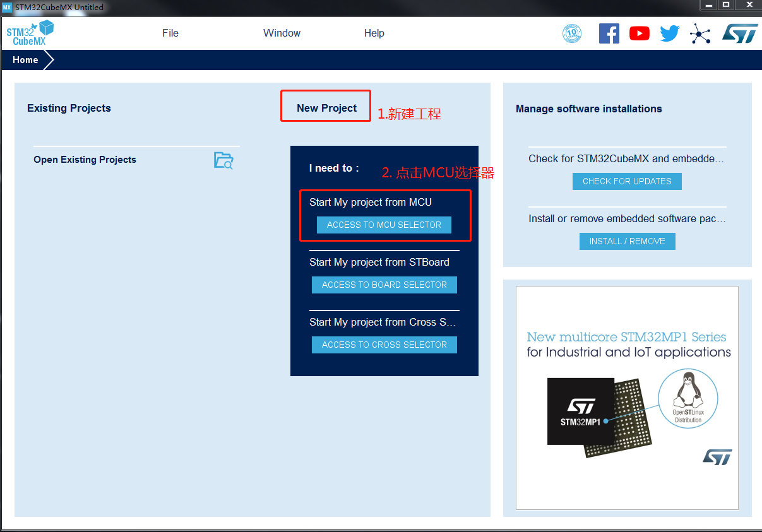Click ACCESS TO MCU SELECTOR button

[x=384, y=225]
